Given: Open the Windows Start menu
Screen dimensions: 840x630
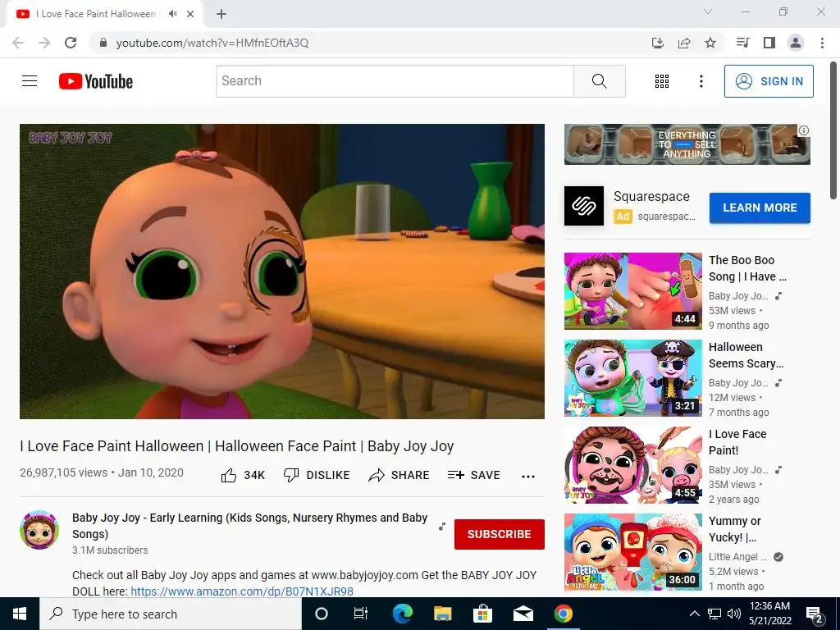Looking at the screenshot, I should 20,614.
